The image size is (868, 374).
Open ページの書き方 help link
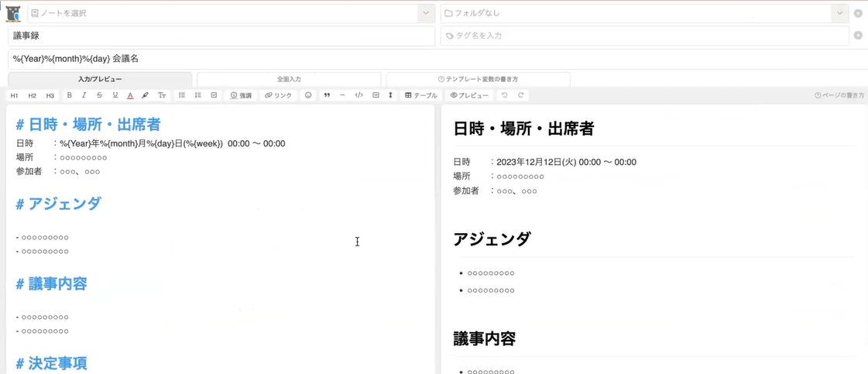coord(839,96)
